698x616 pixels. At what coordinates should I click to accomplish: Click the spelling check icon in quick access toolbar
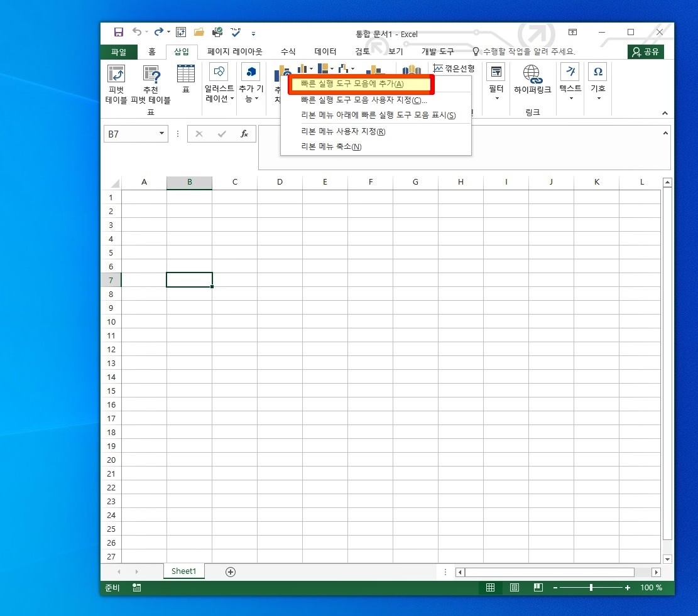[236, 31]
